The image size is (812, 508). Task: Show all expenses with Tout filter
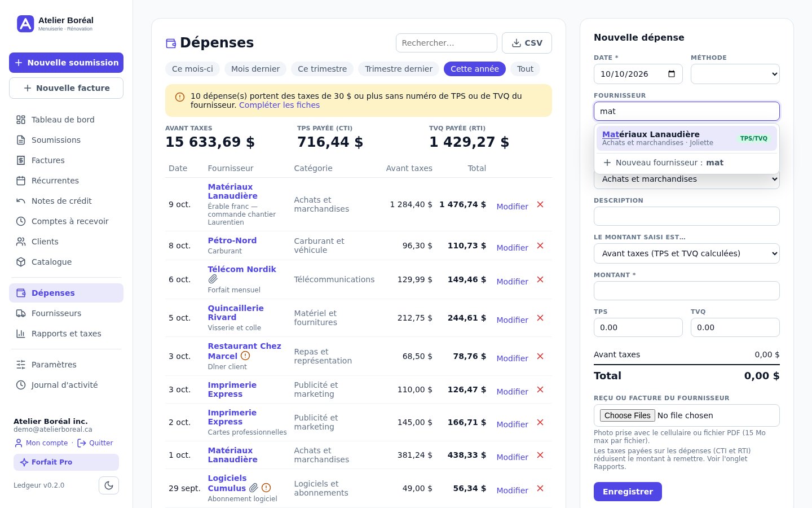[525, 69]
